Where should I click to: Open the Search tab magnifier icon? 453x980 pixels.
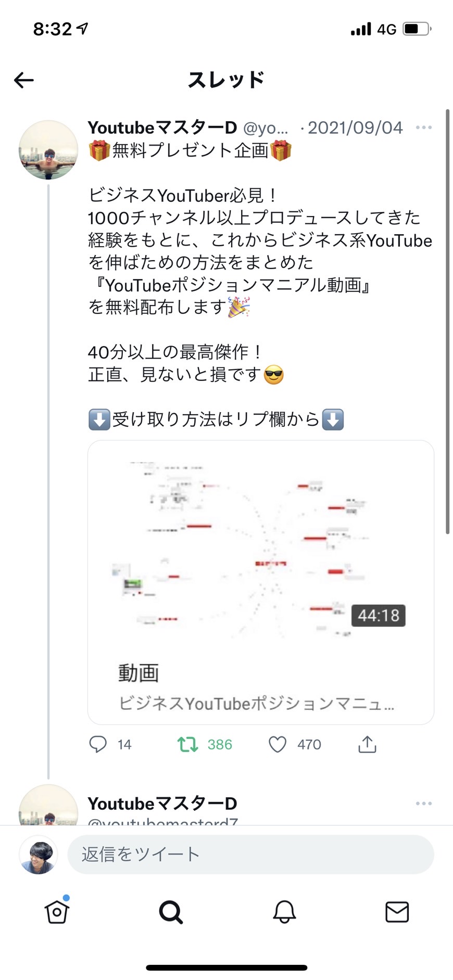tap(171, 912)
